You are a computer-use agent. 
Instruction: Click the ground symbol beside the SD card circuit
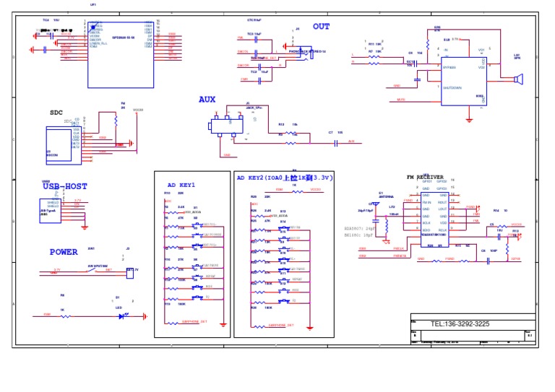[132, 143]
